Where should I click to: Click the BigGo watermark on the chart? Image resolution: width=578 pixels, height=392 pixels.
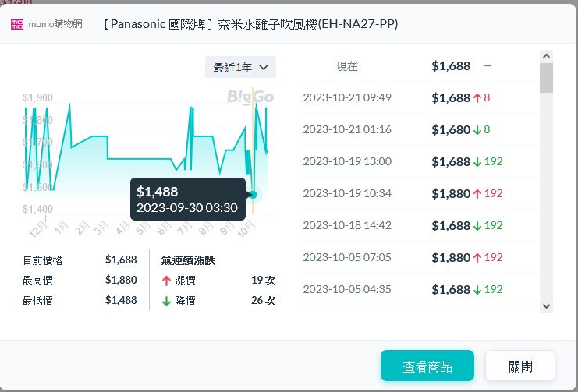[250, 97]
